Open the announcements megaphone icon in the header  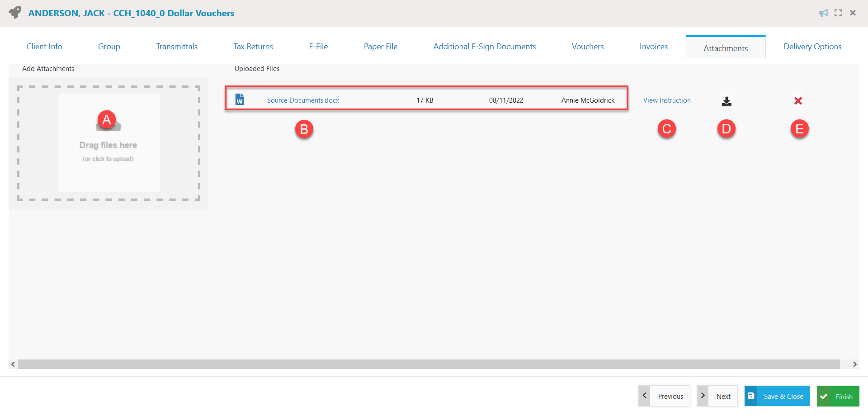(x=823, y=13)
